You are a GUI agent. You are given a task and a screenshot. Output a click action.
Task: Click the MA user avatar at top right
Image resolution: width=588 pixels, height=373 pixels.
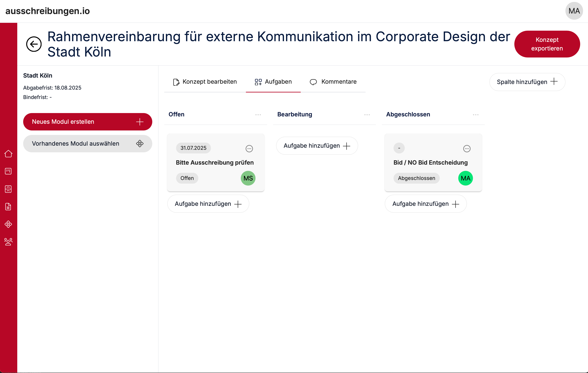click(574, 11)
